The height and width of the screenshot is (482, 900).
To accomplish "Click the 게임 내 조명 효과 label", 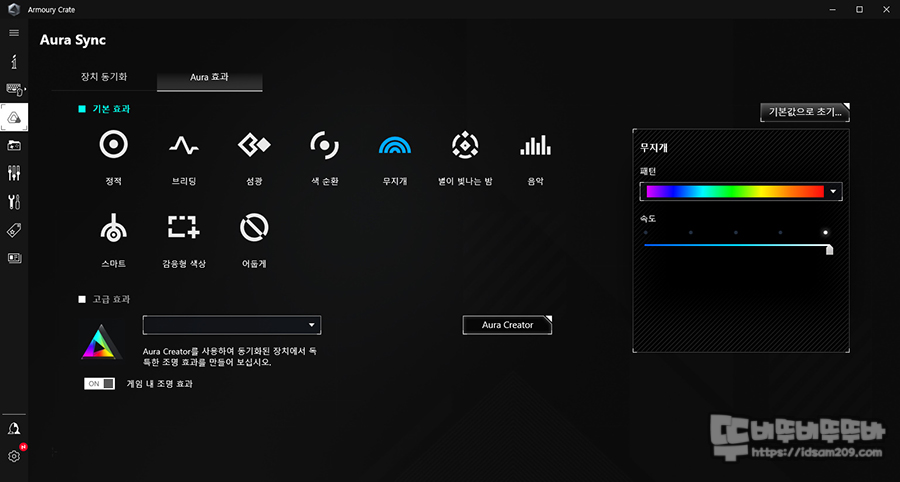I will [x=160, y=384].
